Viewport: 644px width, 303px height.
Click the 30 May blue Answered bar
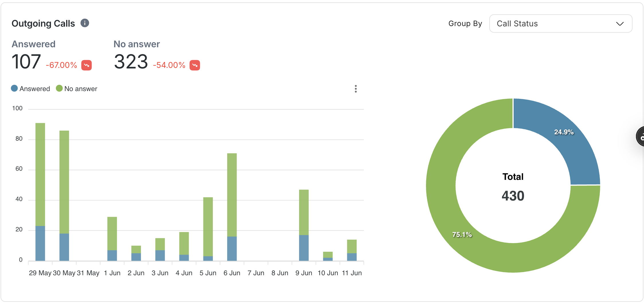64,247
